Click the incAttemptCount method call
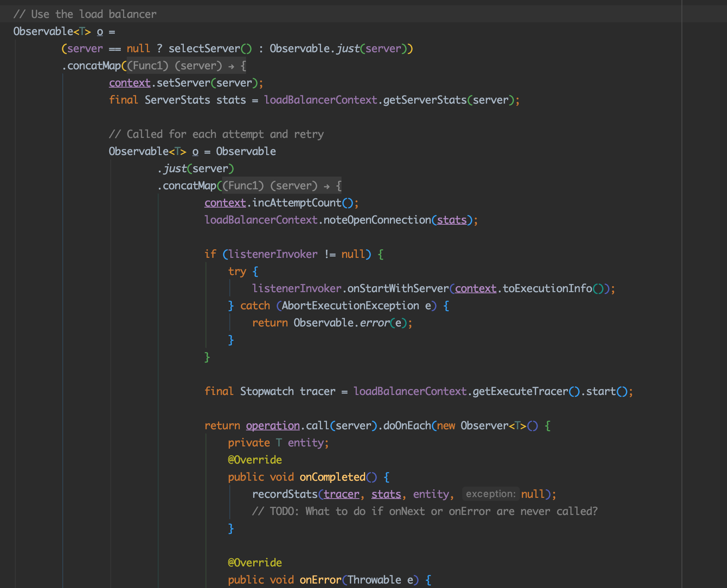This screenshot has height=588, width=727. (296, 203)
